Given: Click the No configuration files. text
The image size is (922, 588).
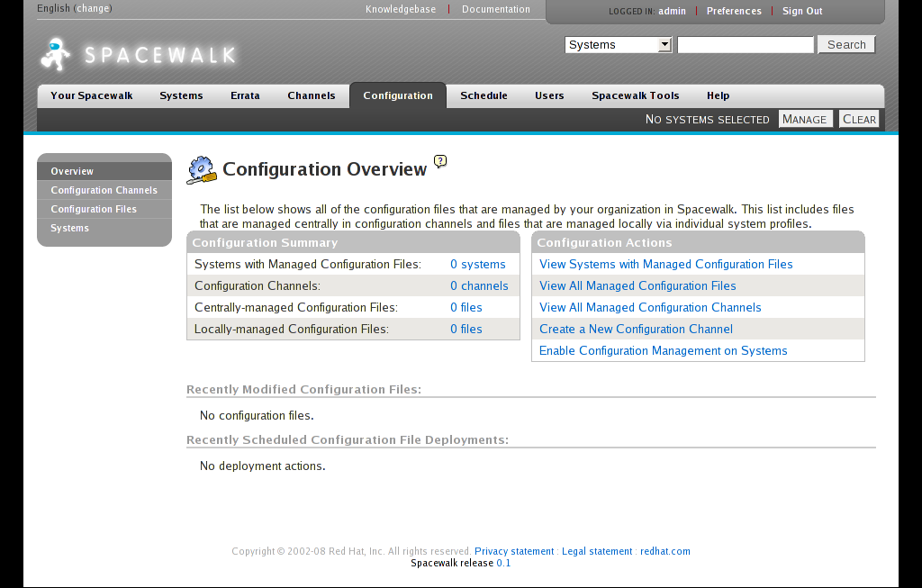Looking at the screenshot, I should pos(257,416).
